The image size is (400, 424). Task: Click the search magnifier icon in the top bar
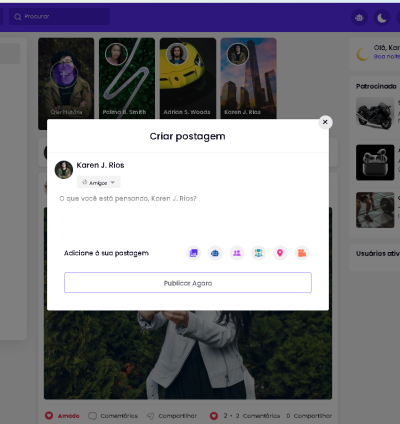[18, 17]
